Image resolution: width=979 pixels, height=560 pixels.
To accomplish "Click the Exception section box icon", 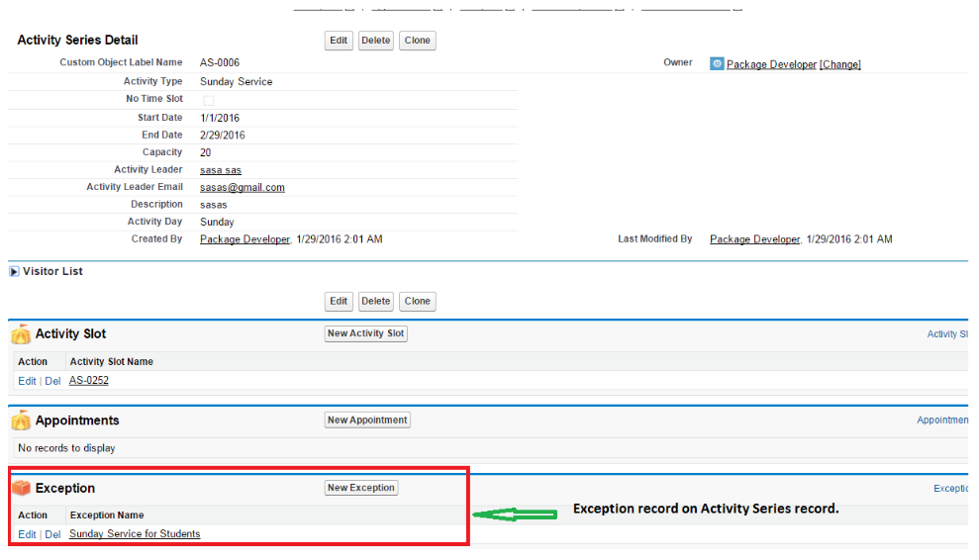I will tap(21, 489).
